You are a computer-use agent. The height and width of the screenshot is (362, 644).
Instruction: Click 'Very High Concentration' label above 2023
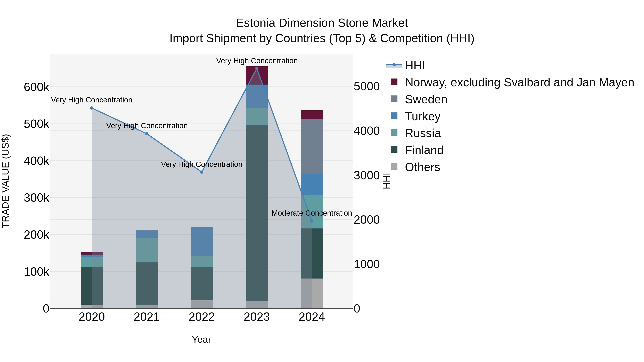tap(257, 61)
